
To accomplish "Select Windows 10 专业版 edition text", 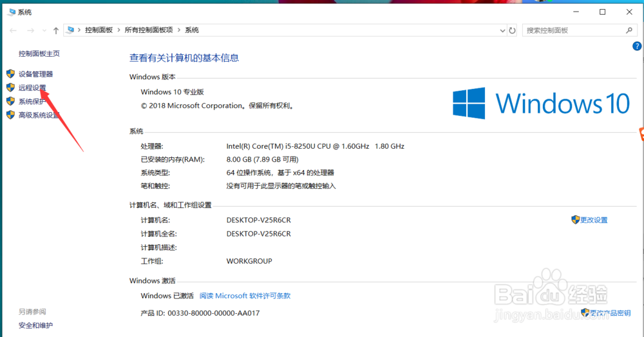I will click(172, 92).
